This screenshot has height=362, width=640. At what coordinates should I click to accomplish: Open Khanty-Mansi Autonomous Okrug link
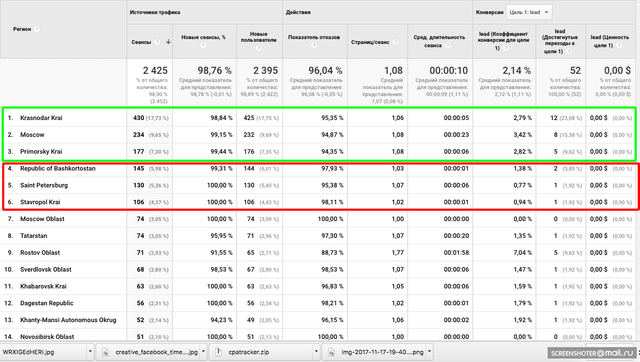point(68,320)
